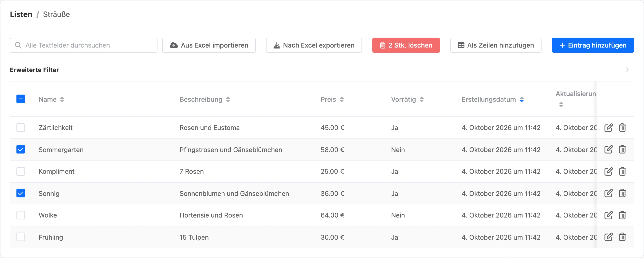
Task: Delete the Sommergarten entry via trash icon
Action: pos(622,149)
